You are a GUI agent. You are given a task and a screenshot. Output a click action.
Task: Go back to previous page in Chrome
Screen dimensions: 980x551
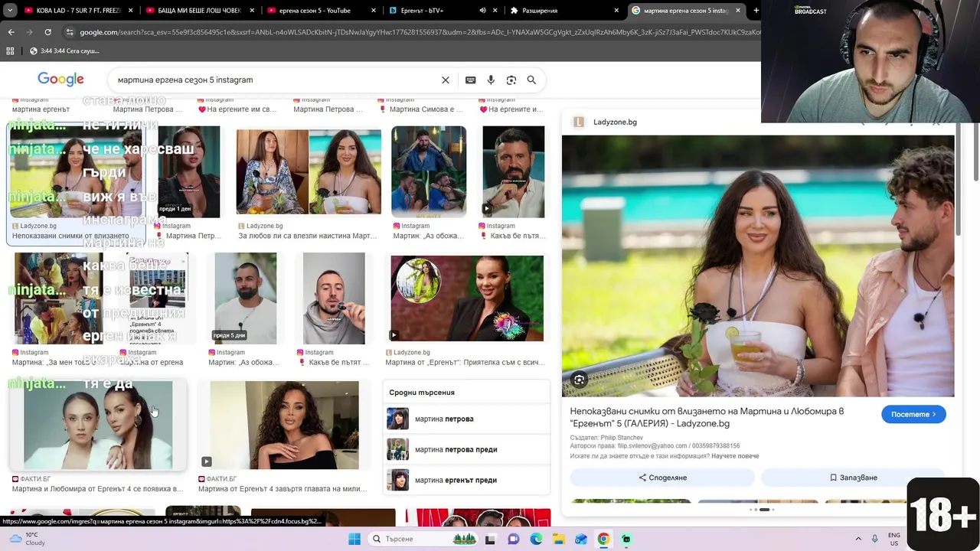pyautogui.click(x=11, y=32)
